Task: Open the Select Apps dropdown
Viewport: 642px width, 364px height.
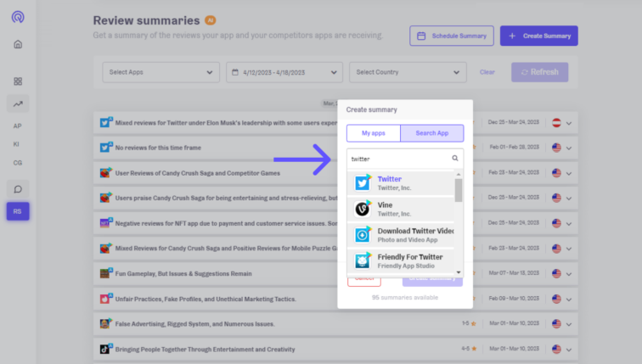Action: (160, 72)
